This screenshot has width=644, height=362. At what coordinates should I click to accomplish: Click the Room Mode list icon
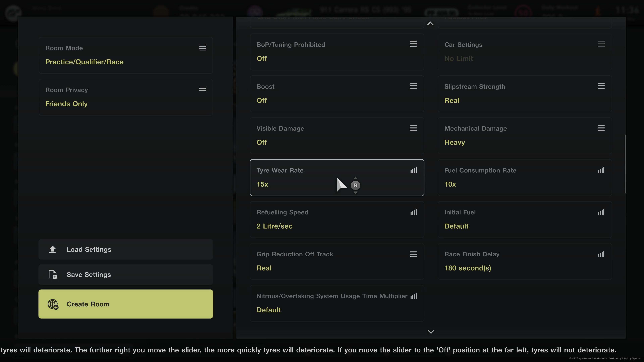pos(202,48)
